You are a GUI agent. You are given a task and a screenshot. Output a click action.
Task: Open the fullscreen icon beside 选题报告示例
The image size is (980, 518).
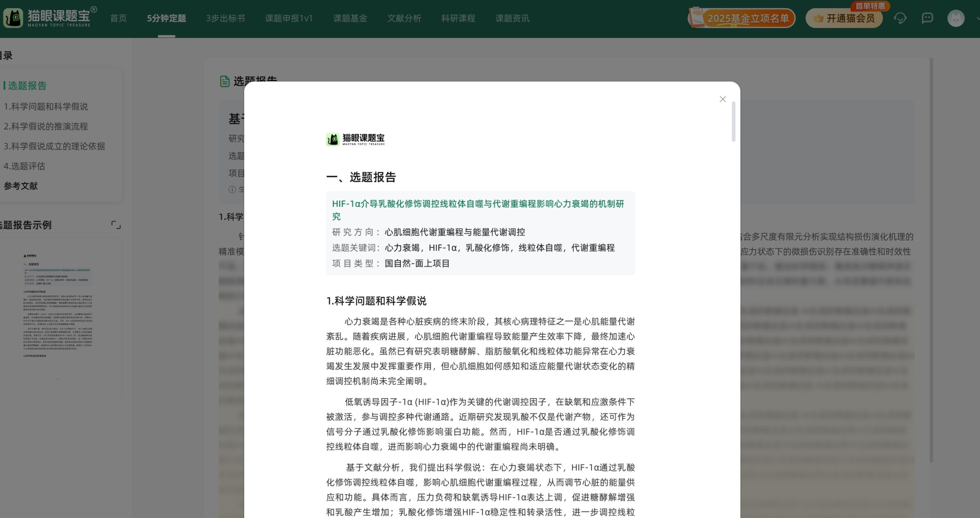coord(116,225)
